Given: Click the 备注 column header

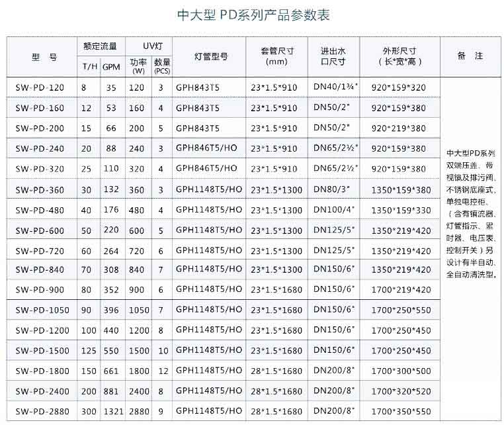Looking at the screenshot, I should 470,56.
